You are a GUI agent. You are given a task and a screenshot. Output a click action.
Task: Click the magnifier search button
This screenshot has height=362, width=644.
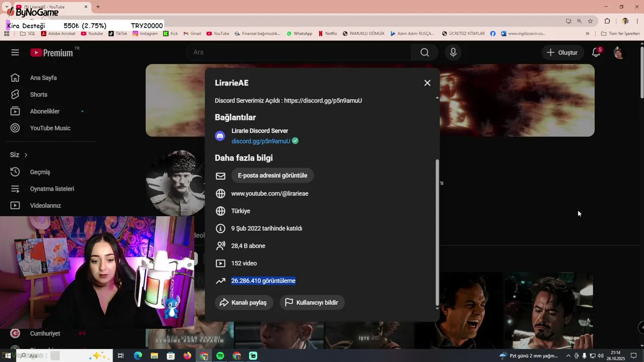[x=425, y=52]
